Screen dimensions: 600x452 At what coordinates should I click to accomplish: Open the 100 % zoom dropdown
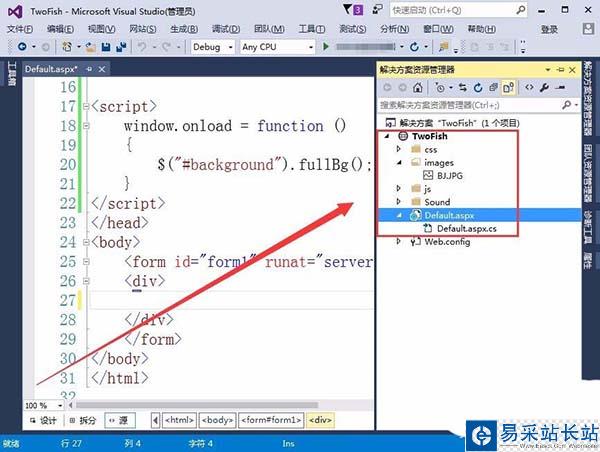(x=60, y=405)
